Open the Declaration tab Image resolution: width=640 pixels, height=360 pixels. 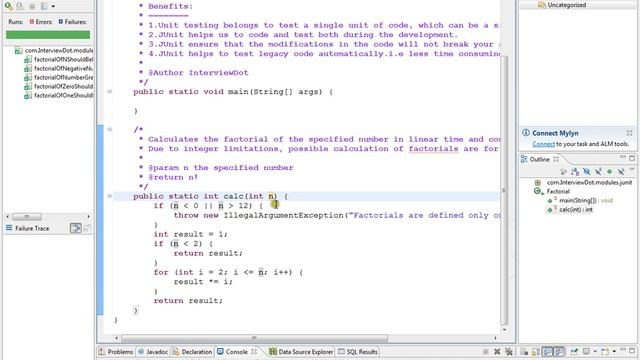[192, 352]
